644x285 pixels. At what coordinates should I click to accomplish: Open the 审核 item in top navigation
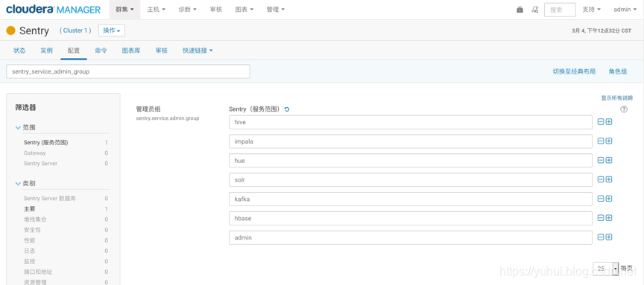215,10
